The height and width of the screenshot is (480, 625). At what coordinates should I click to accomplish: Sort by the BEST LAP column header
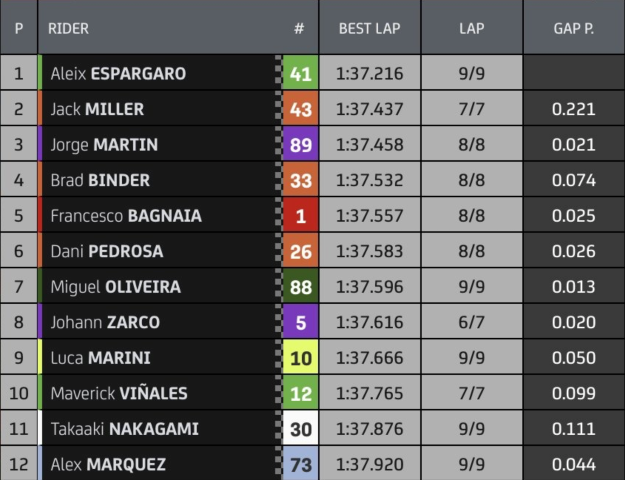pos(369,27)
